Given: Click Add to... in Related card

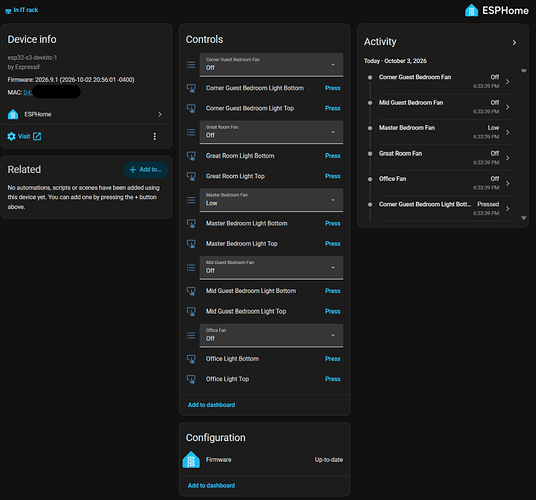Looking at the screenshot, I should [146, 170].
